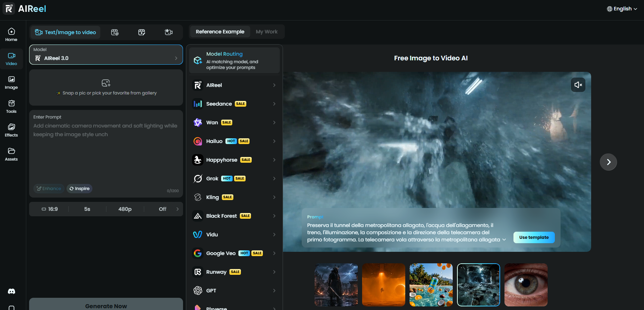This screenshot has height=310, width=644.
Task: Expand the full prompt text chevron
Action: click(x=504, y=240)
